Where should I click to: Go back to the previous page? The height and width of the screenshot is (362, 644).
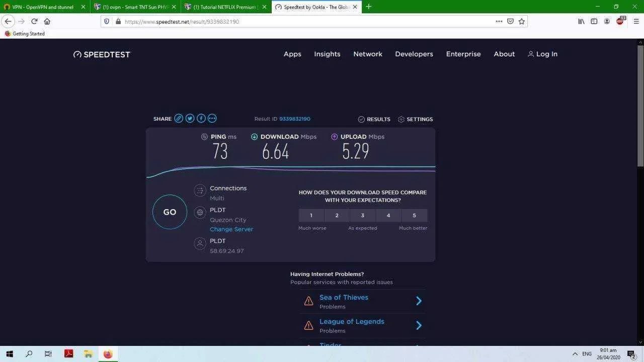(8, 22)
